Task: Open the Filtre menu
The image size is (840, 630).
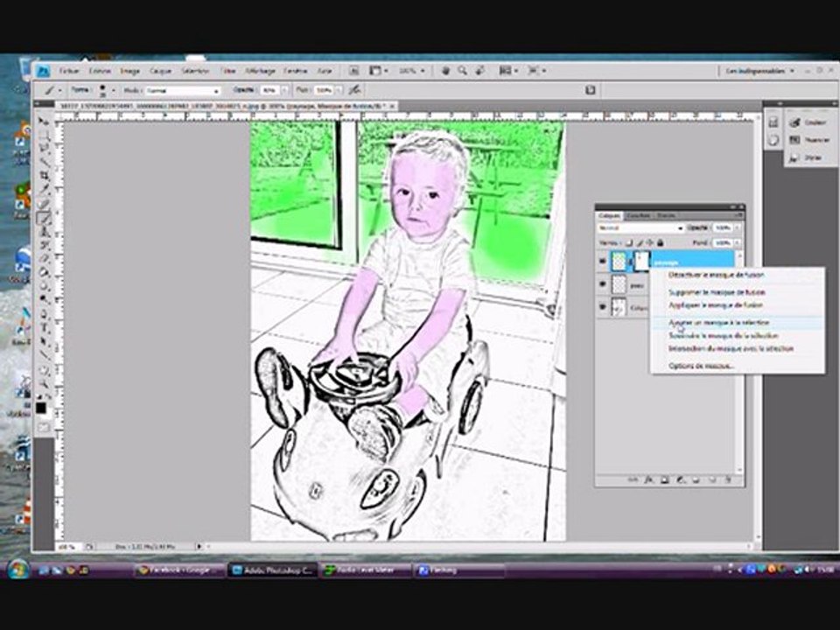Action: (x=227, y=71)
